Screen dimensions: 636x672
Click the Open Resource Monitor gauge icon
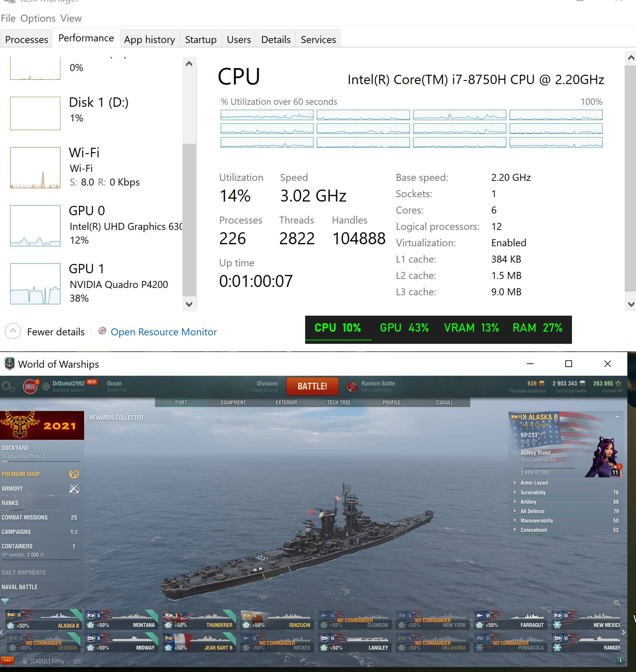point(102,331)
